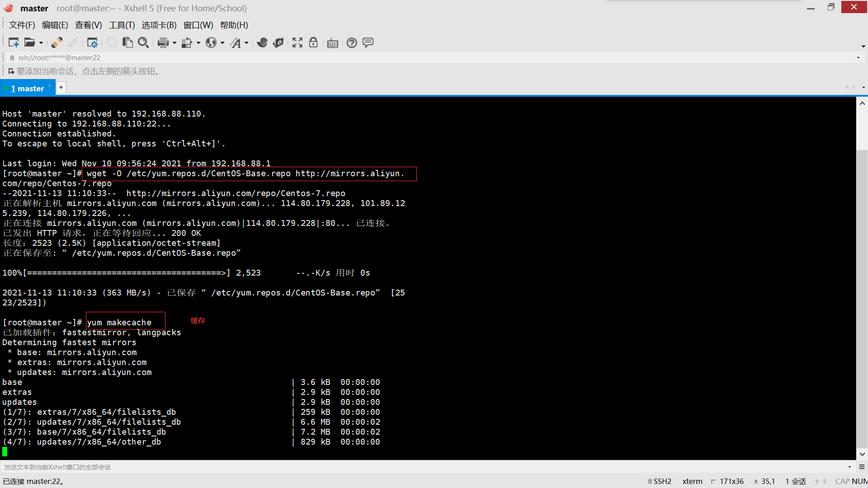Open the 工具(T) menu

point(122,25)
